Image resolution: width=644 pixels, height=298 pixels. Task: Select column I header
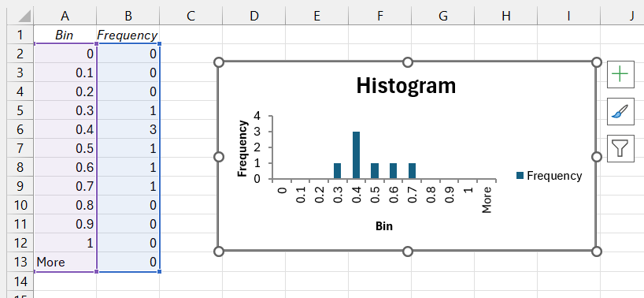click(569, 16)
